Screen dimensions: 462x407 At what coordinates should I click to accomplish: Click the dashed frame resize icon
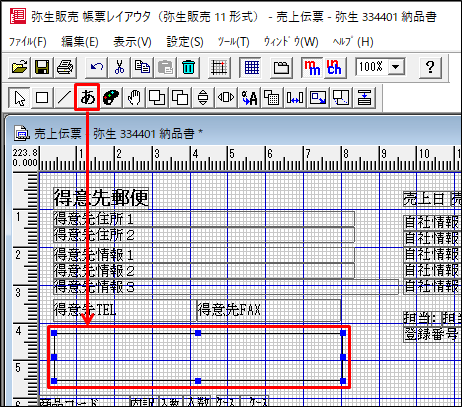341,98
